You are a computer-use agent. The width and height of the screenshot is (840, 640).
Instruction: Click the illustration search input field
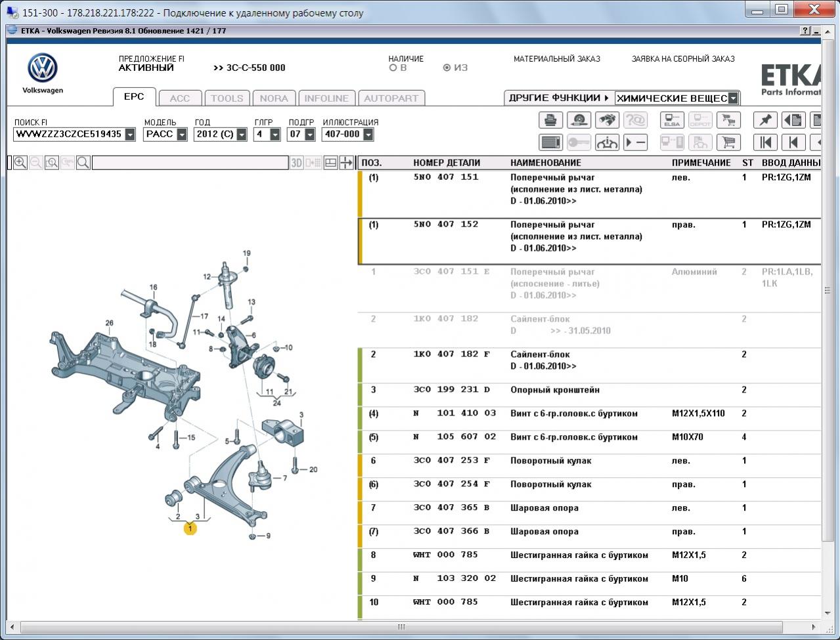190,163
